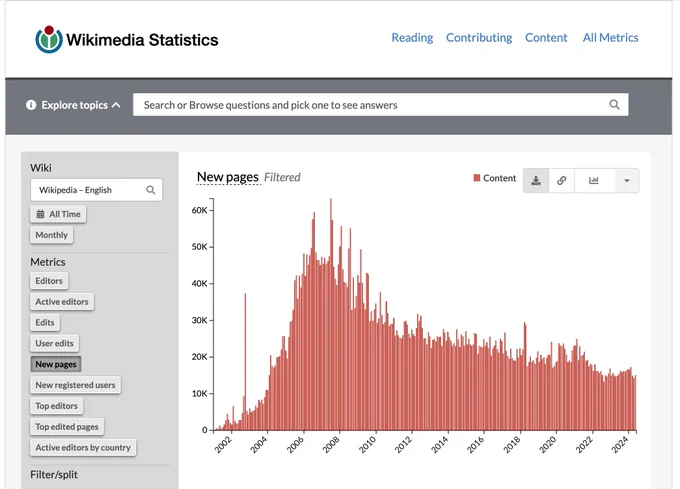Click the 2008 x-axis label
This screenshot has height=489, width=680.
click(x=331, y=445)
